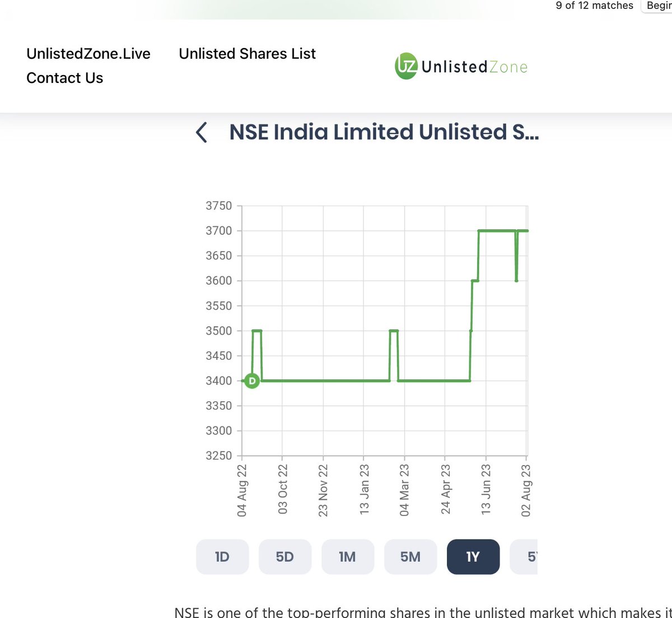This screenshot has width=672, height=618.
Task: Click the 3700 y-axis label
Action: (x=219, y=231)
